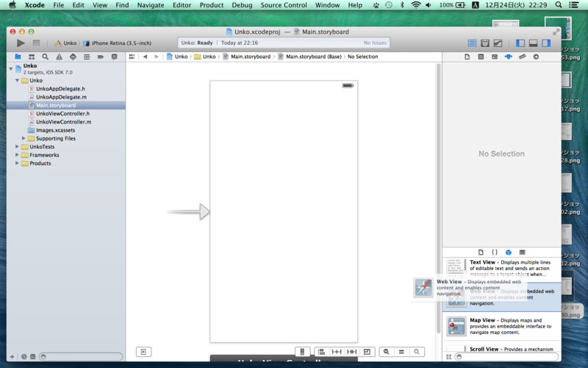The image size is (588, 368).
Task: Open the Resizing Behavior menu
Action: pos(367,352)
